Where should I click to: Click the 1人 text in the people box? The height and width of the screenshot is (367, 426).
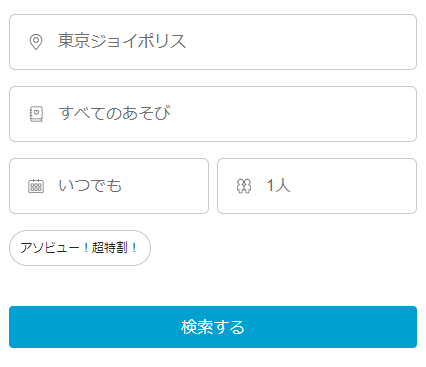point(279,185)
